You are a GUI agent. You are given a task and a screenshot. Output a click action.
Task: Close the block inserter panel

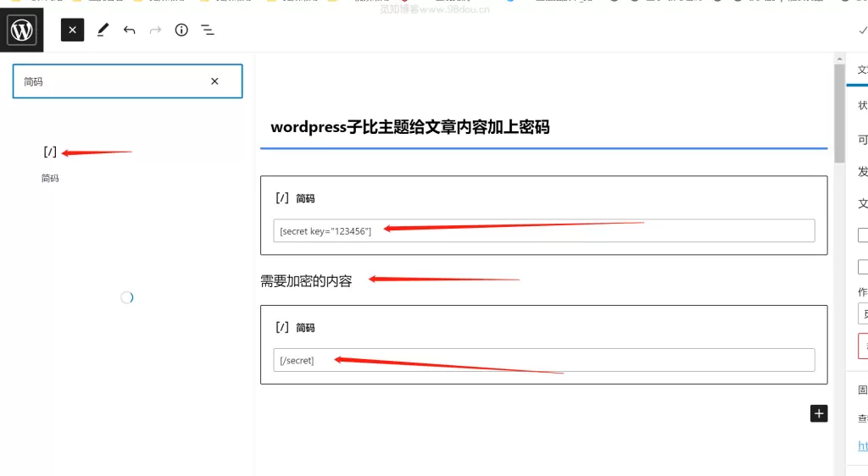point(73,30)
